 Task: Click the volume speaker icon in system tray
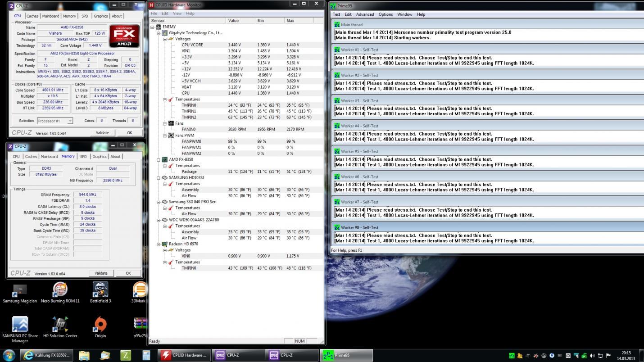592,356
